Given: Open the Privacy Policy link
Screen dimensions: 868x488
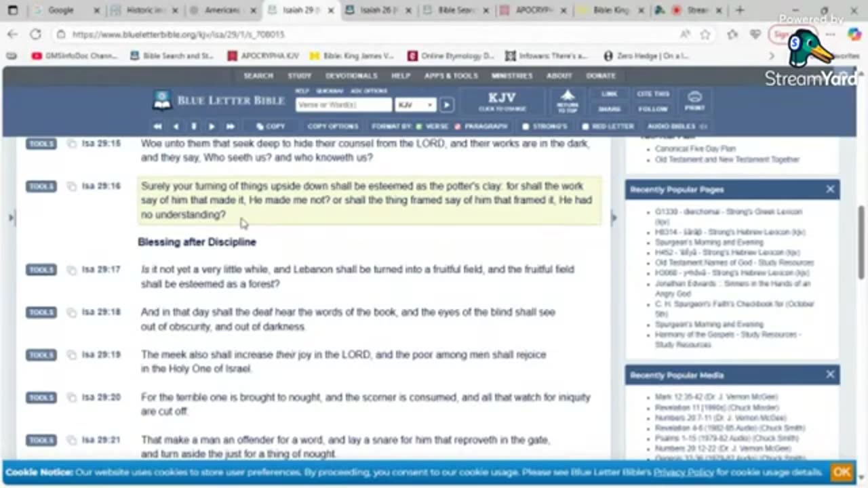Looking at the screenshot, I should [684, 472].
